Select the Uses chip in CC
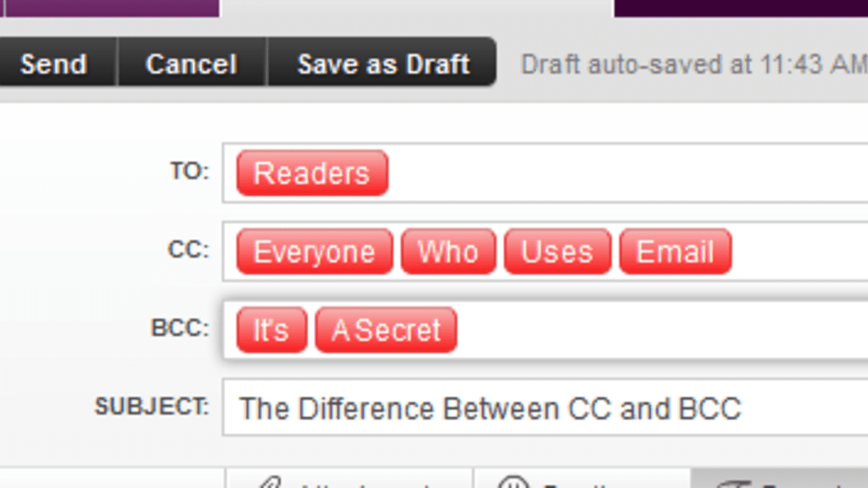 [557, 252]
